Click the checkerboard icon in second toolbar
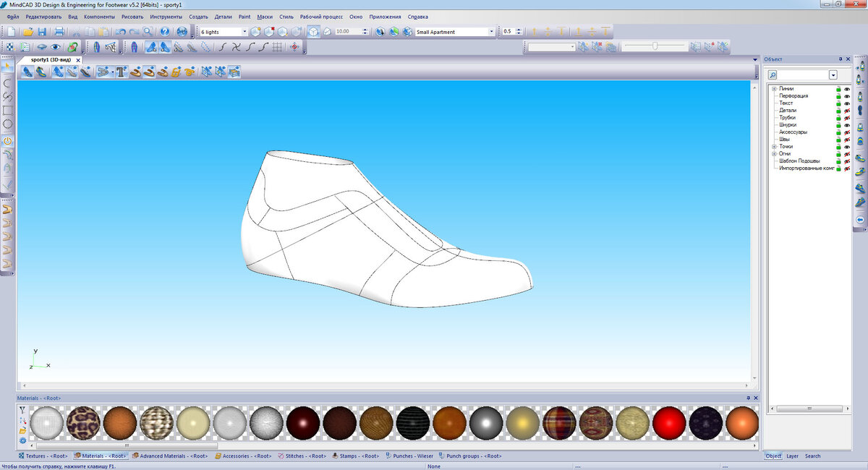The width and height of the screenshot is (868, 470). coord(10,47)
